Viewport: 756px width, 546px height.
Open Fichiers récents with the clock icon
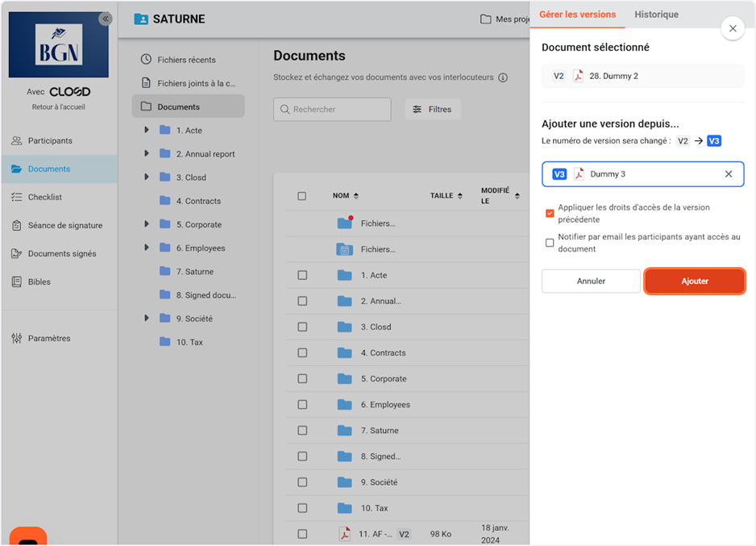pyautogui.click(x=146, y=60)
